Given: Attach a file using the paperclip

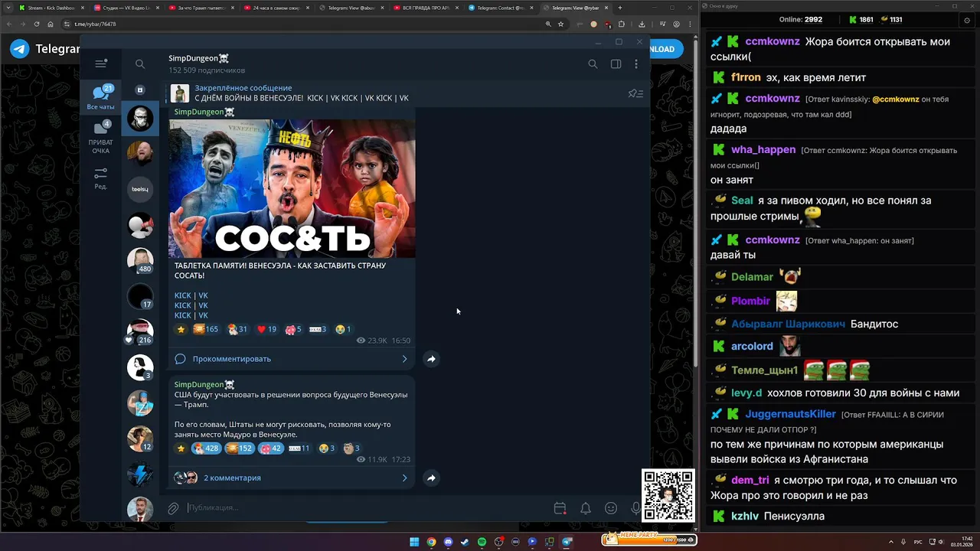Looking at the screenshot, I should tap(174, 508).
